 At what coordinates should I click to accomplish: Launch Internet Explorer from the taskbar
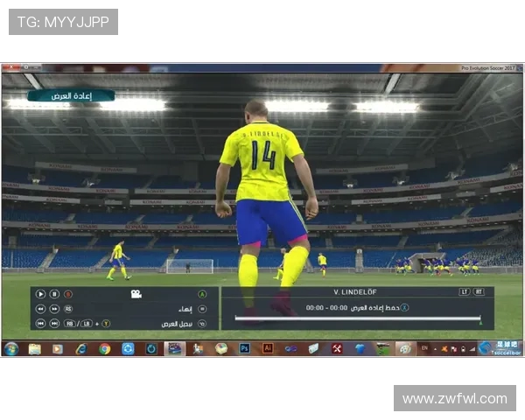pos(81,349)
